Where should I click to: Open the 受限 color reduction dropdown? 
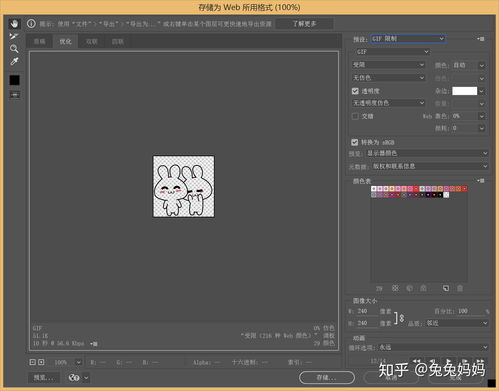pos(389,65)
